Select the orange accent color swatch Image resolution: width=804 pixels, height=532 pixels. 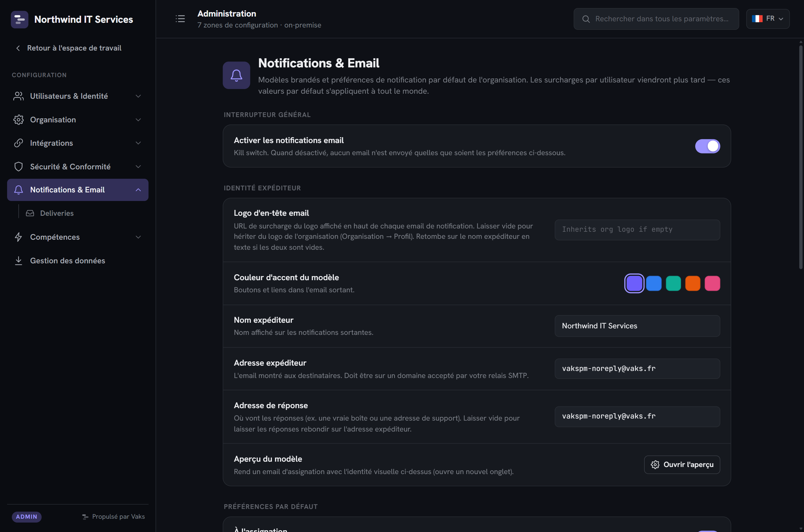[693, 283]
